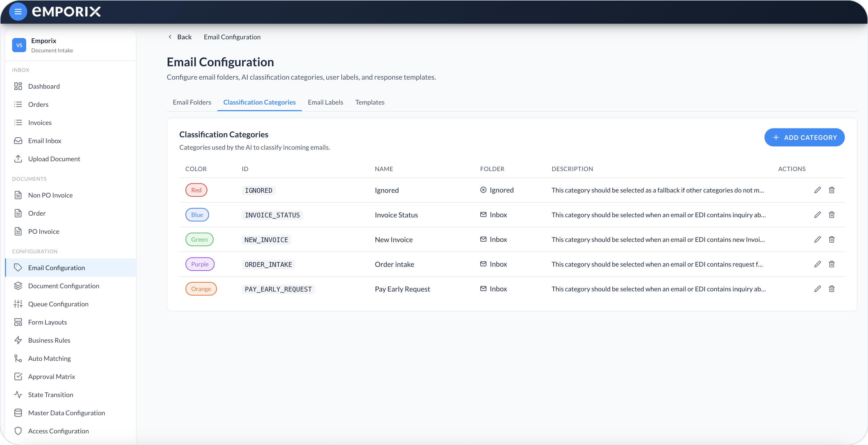
Task: Click the Purple color chip
Action: tap(200, 264)
